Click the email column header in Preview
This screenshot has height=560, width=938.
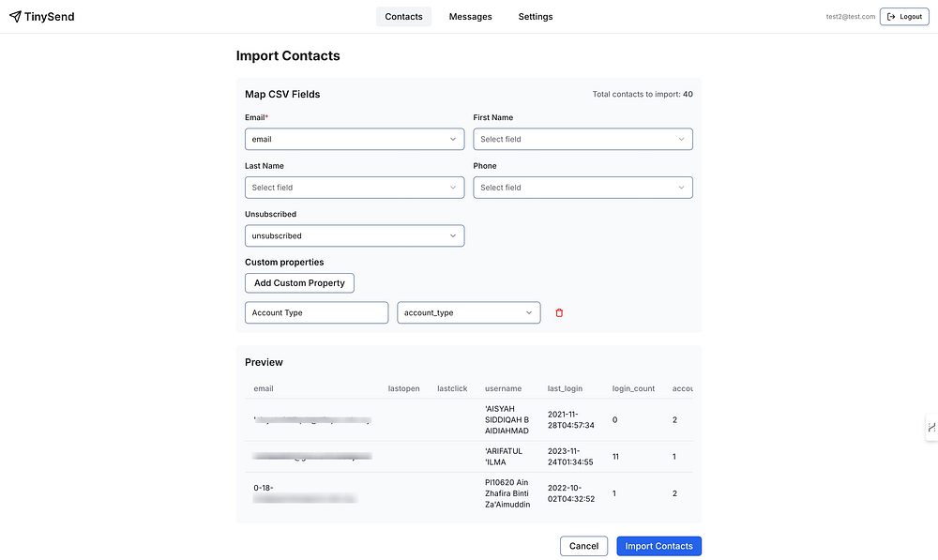pyautogui.click(x=264, y=388)
